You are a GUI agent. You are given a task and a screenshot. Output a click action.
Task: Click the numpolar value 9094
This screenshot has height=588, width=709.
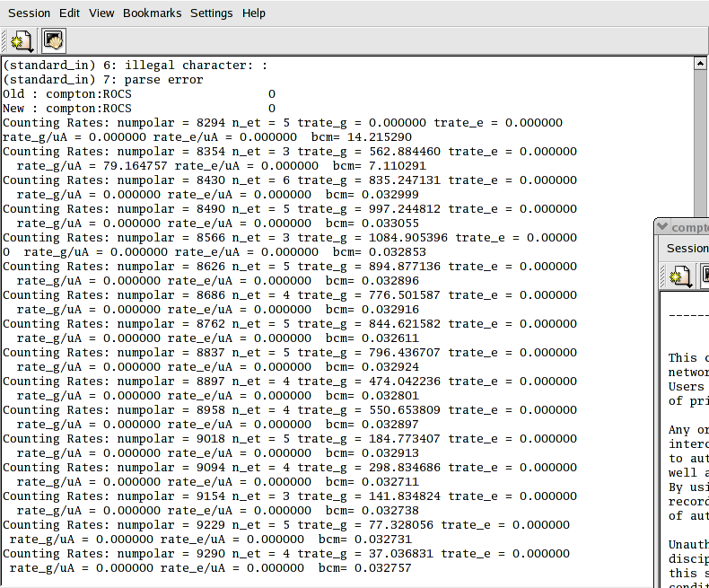(x=210, y=467)
